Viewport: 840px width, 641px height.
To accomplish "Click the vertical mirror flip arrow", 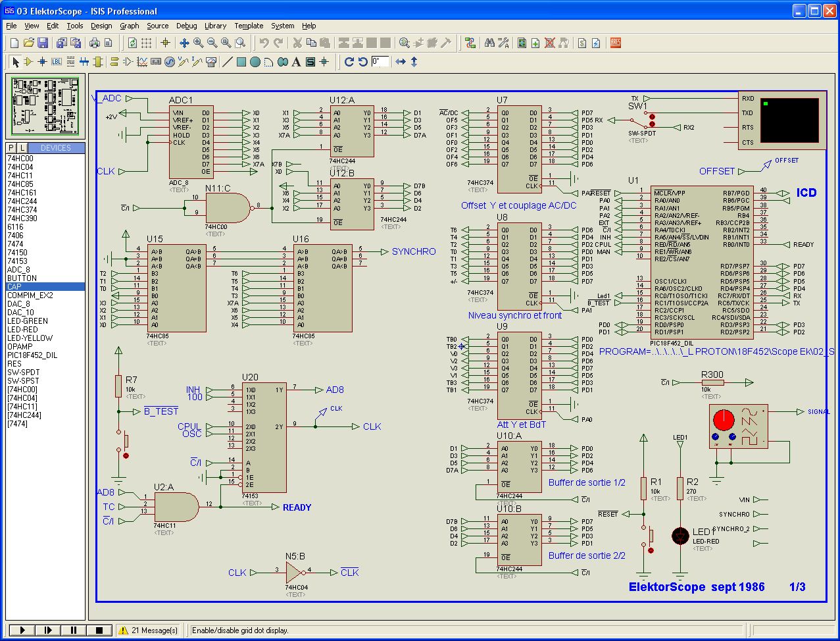I will coord(414,62).
